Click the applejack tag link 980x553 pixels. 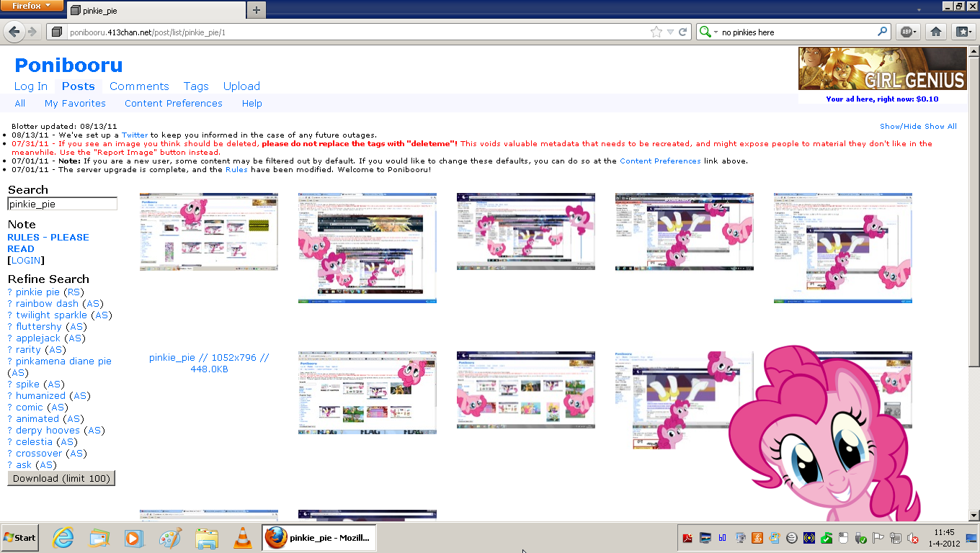click(38, 338)
